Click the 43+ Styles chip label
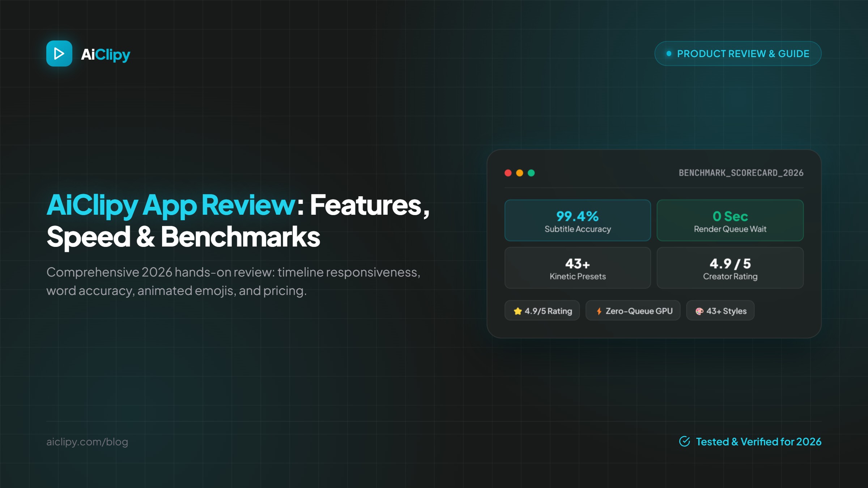 tap(727, 311)
